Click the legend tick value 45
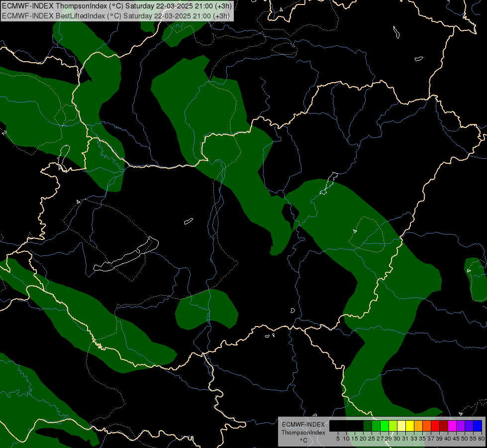Viewport: 487px width, 448px height. coord(456,439)
